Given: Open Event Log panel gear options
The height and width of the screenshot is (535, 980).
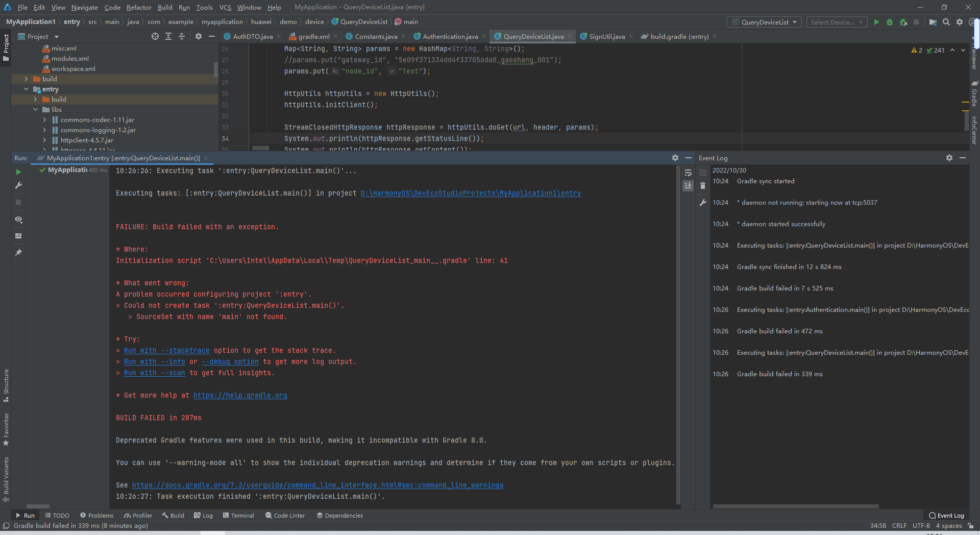Looking at the screenshot, I should click(949, 158).
